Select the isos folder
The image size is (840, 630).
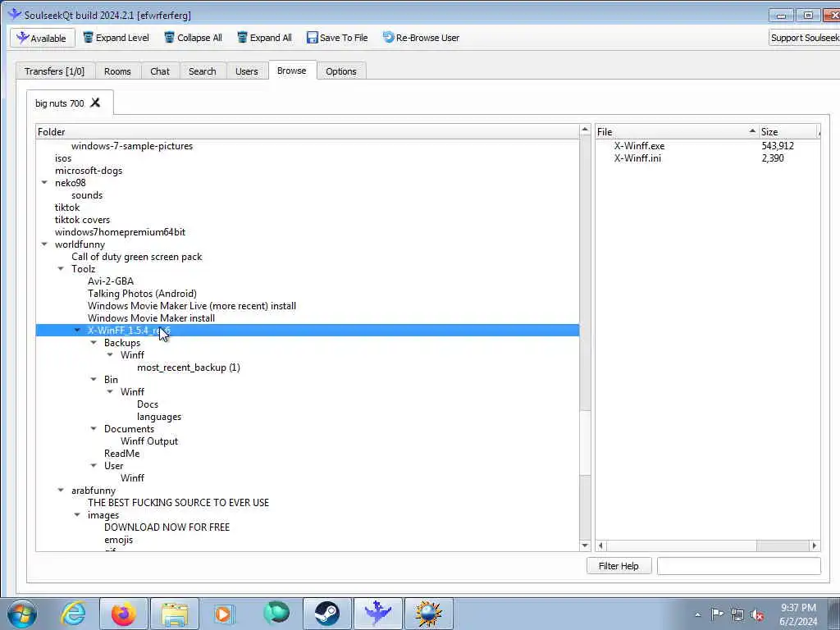click(x=62, y=158)
